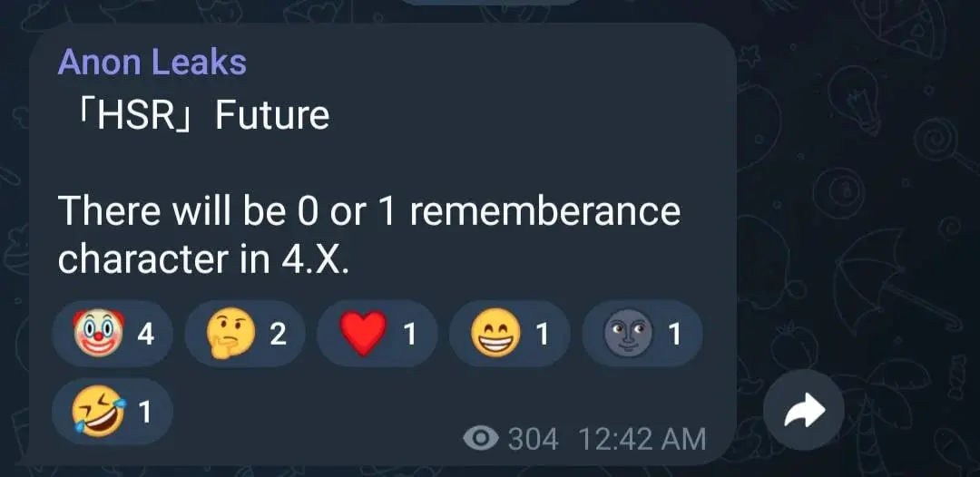The height and width of the screenshot is (477, 980).
Task: Select the 「HSR」Future heading text
Action: pyautogui.click(x=193, y=115)
